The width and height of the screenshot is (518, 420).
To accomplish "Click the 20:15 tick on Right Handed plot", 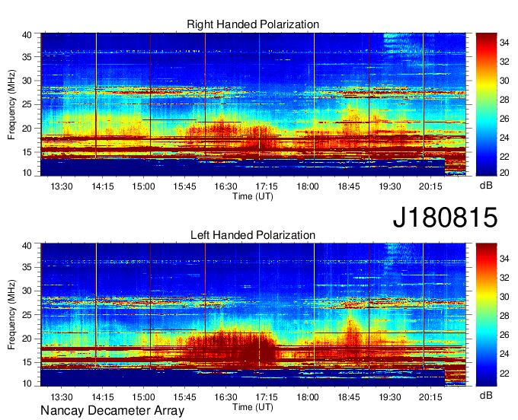I will pos(430,186).
